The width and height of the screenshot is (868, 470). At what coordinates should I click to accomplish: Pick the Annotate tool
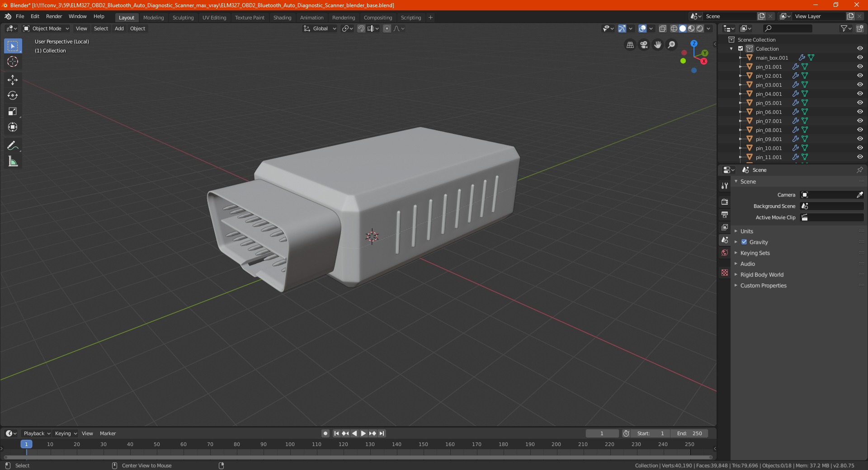click(13, 146)
